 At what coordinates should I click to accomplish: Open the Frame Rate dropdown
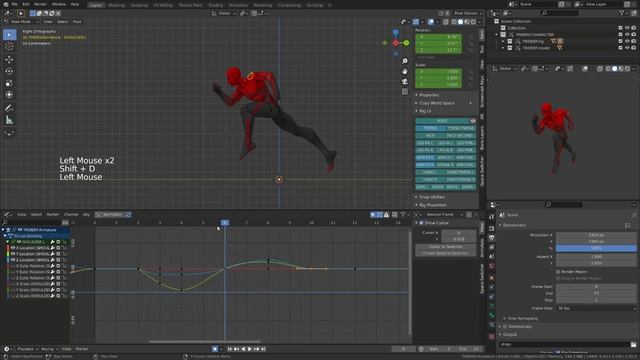(596, 309)
